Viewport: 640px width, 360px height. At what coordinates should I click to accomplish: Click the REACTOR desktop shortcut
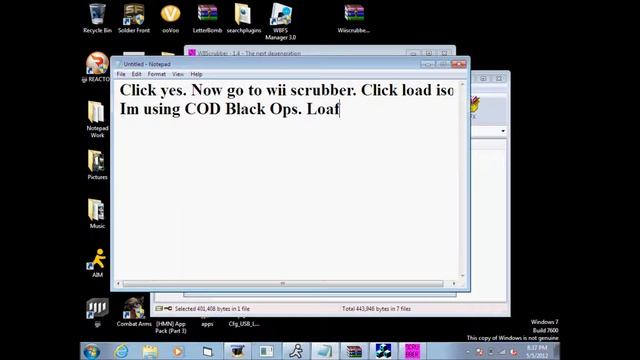(x=97, y=67)
